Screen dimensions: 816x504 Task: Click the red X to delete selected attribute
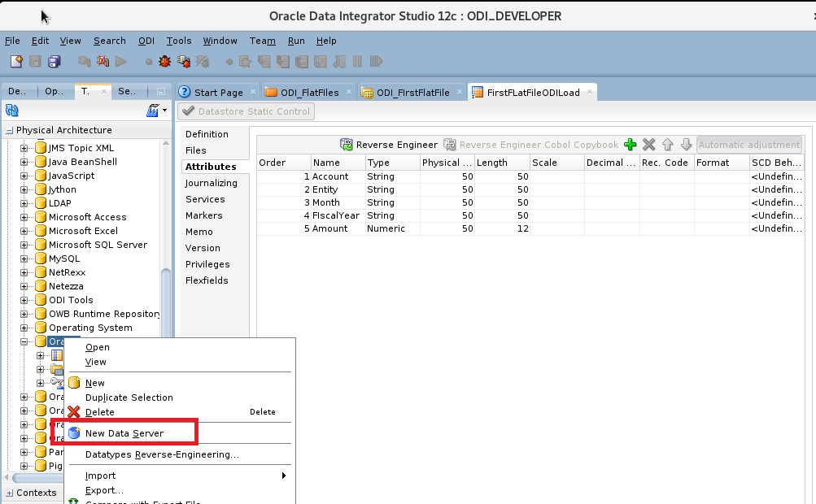coord(648,145)
